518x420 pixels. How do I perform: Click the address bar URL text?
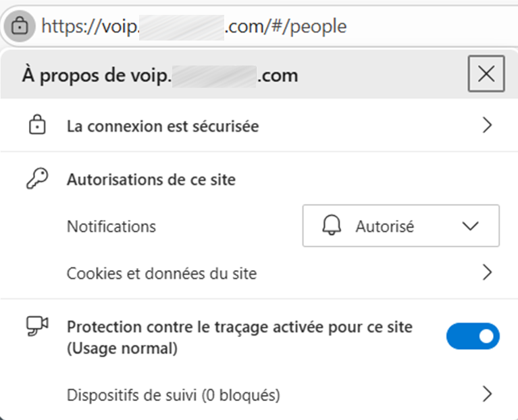point(194,26)
